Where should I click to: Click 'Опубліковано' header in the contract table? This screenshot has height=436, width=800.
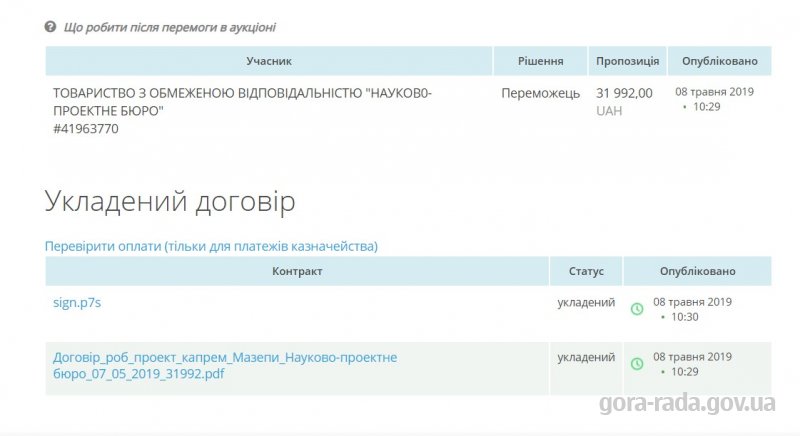point(697,271)
